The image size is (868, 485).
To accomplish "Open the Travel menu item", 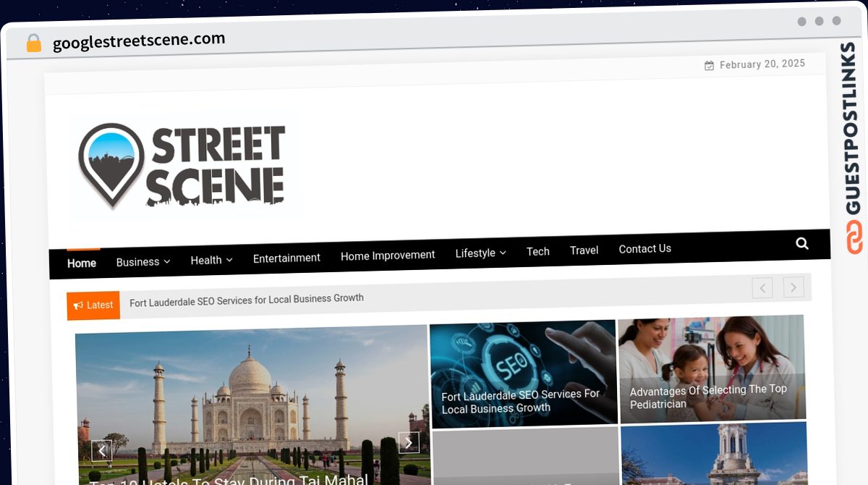I will click(x=584, y=250).
